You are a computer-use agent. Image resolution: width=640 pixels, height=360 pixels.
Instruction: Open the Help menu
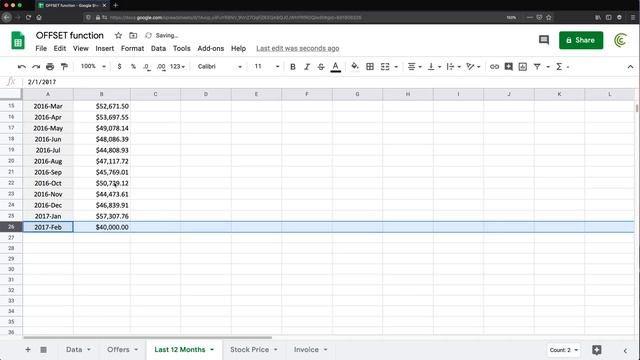coord(238,48)
